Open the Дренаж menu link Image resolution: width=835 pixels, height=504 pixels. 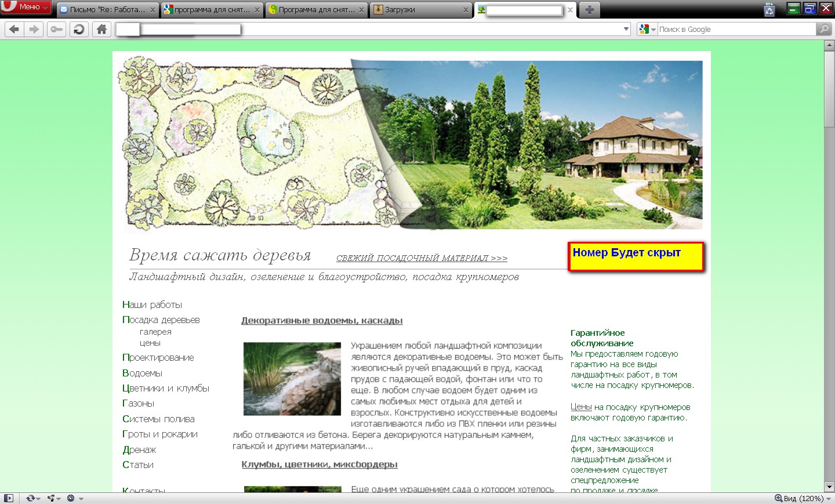pos(139,449)
